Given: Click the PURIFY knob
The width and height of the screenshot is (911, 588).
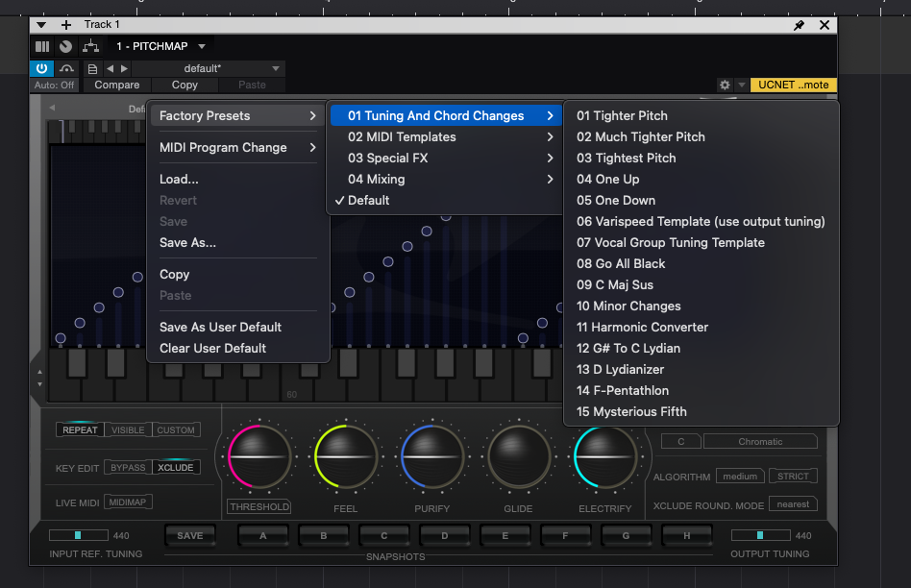Looking at the screenshot, I should click(432, 456).
